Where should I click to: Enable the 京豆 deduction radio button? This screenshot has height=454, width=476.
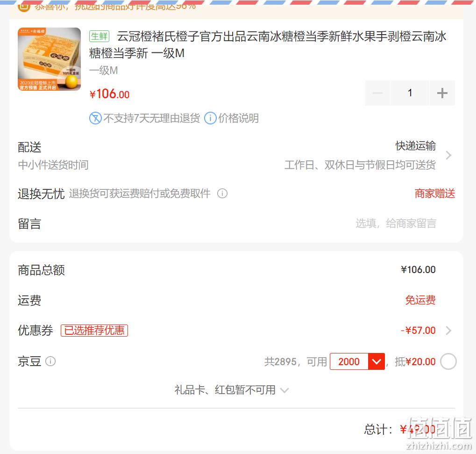click(x=448, y=361)
